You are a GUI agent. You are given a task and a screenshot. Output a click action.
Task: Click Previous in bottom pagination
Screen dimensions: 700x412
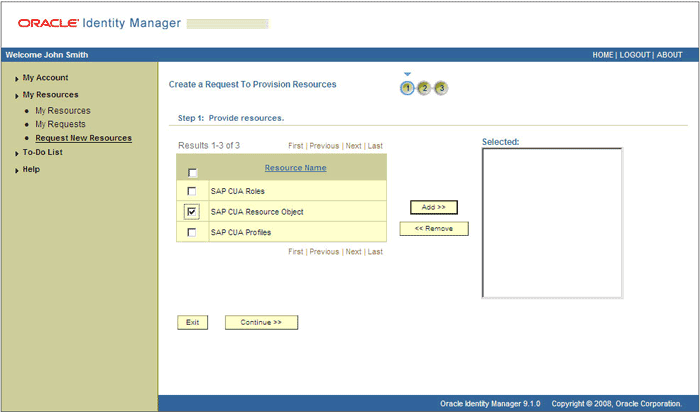coord(324,252)
